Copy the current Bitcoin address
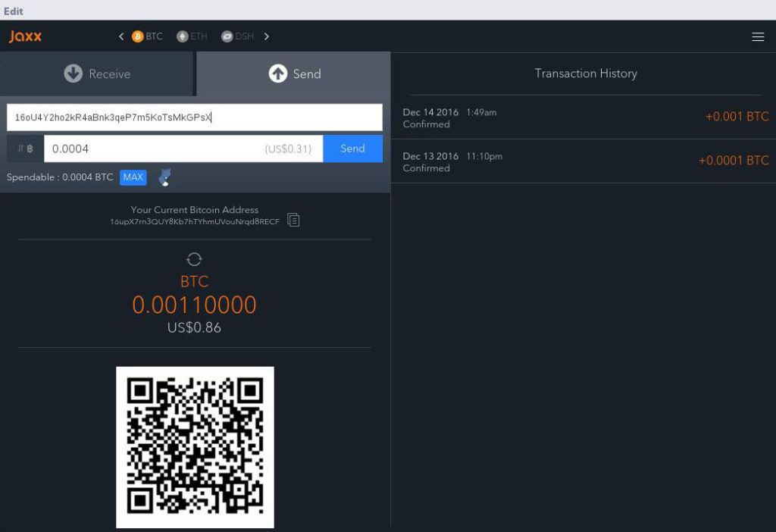The image size is (776, 532). click(293, 220)
